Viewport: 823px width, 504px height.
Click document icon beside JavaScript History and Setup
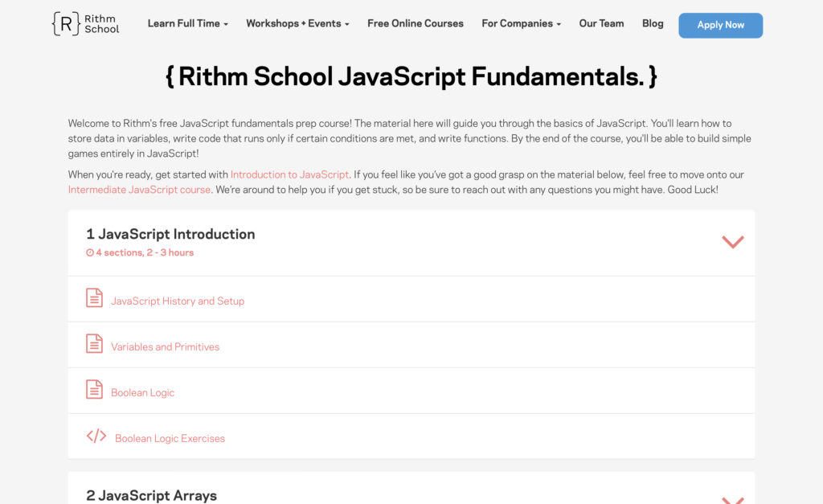pyautogui.click(x=95, y=298)
